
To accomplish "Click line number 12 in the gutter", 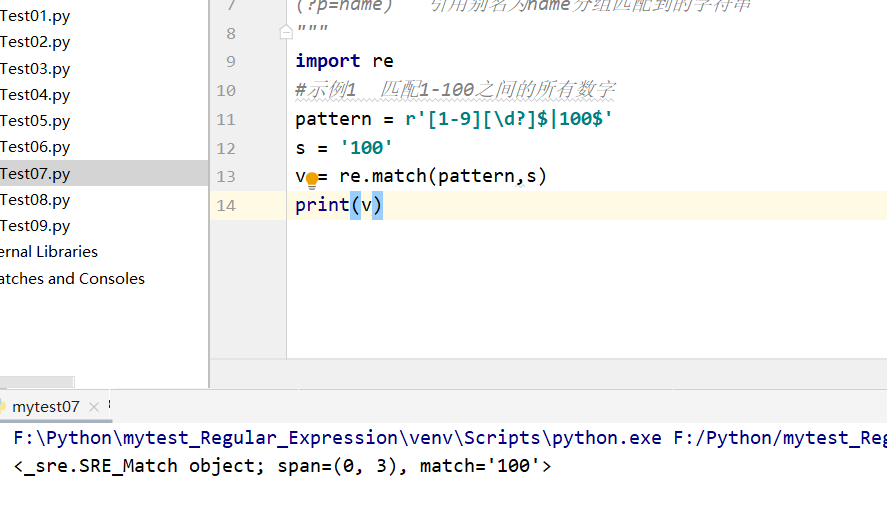I will (226, 148).
